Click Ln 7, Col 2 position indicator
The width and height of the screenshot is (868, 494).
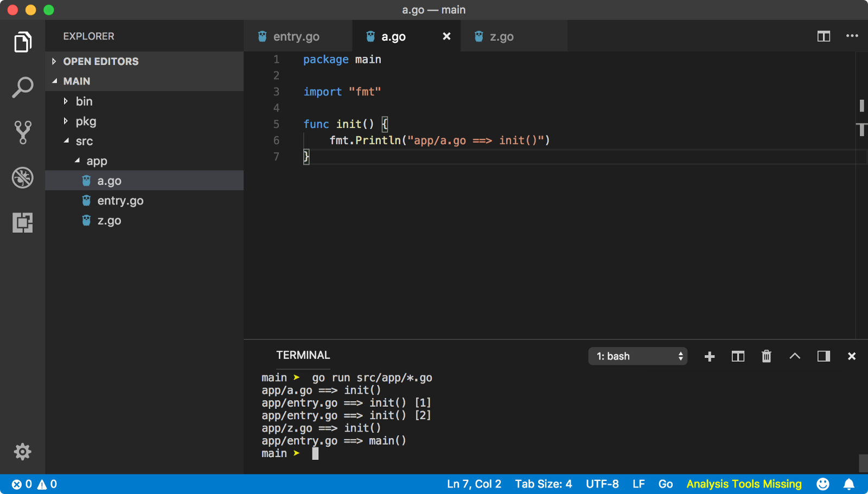474,484
